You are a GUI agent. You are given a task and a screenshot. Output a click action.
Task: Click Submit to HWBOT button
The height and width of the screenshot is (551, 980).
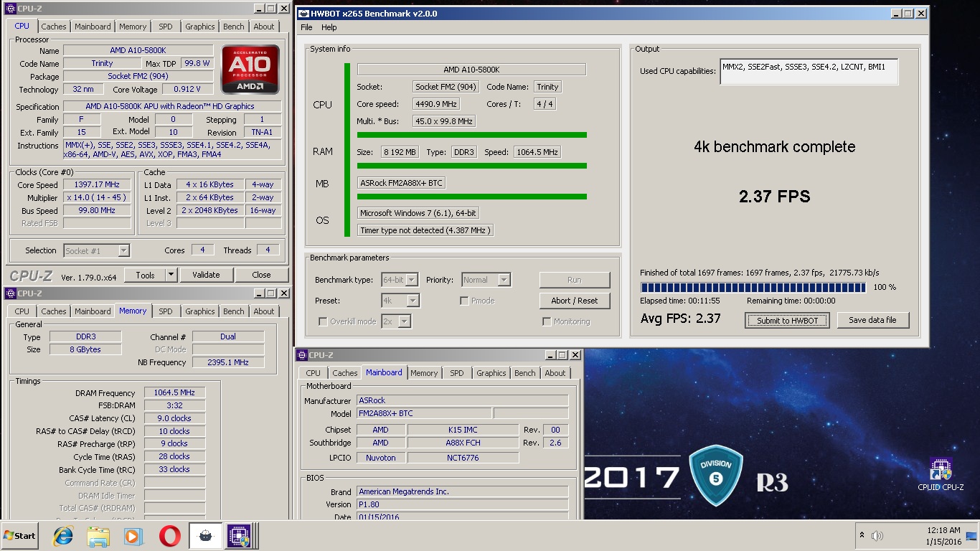pos(788,320)
